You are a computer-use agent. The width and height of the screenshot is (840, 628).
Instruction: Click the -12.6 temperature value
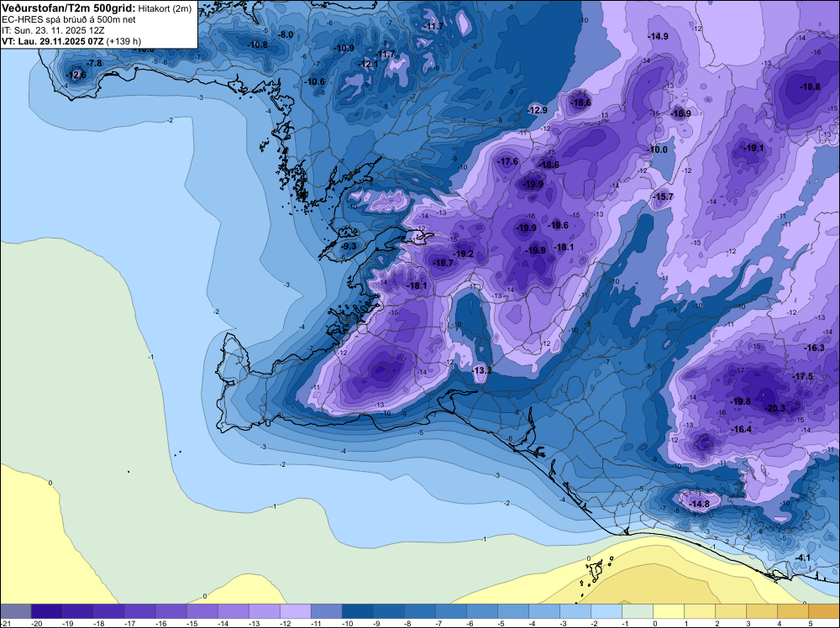tap(76, 75)
